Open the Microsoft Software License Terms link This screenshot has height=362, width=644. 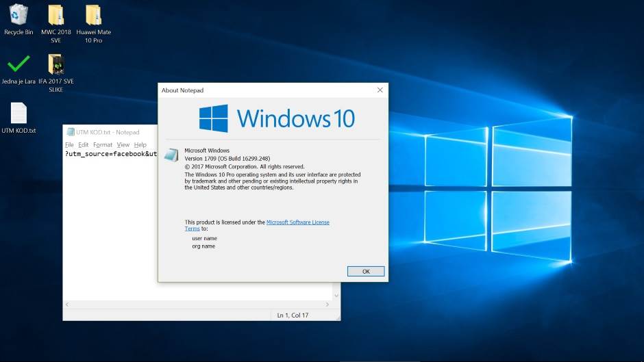[x=297, y=222]
